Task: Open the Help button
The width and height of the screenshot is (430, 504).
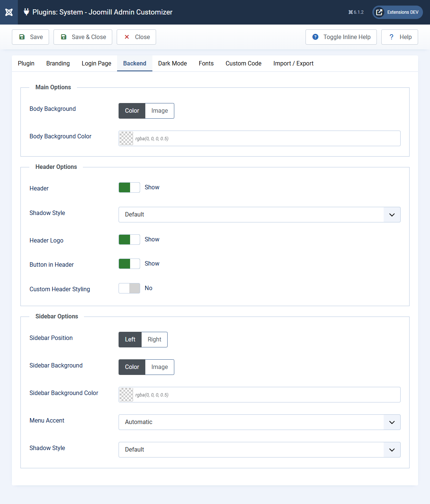Action: click(400, 37)
